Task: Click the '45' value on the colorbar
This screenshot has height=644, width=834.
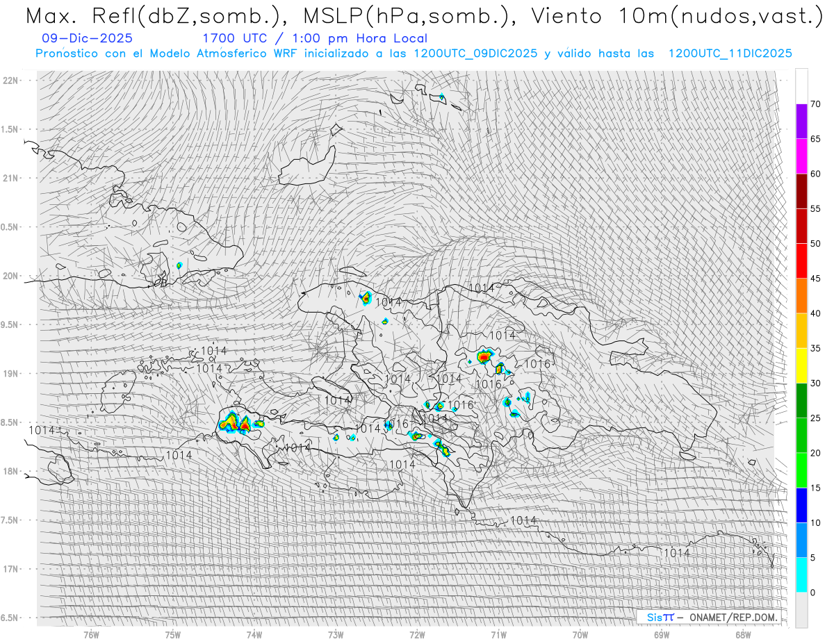Action: click(816, 279)
